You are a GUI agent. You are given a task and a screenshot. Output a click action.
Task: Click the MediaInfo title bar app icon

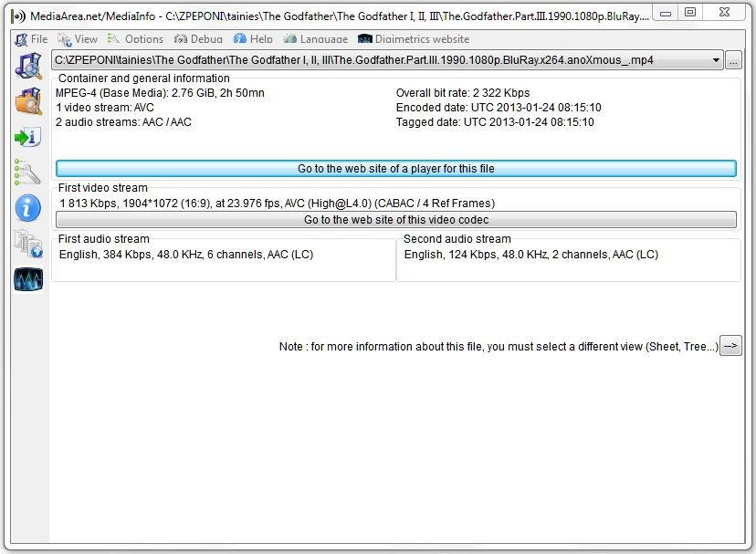(x=17, y=16)
